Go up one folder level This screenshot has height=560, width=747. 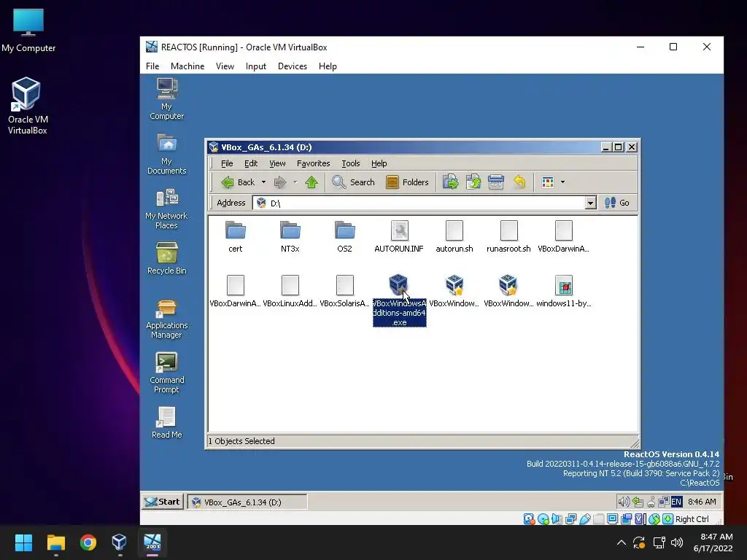(311, 182)
